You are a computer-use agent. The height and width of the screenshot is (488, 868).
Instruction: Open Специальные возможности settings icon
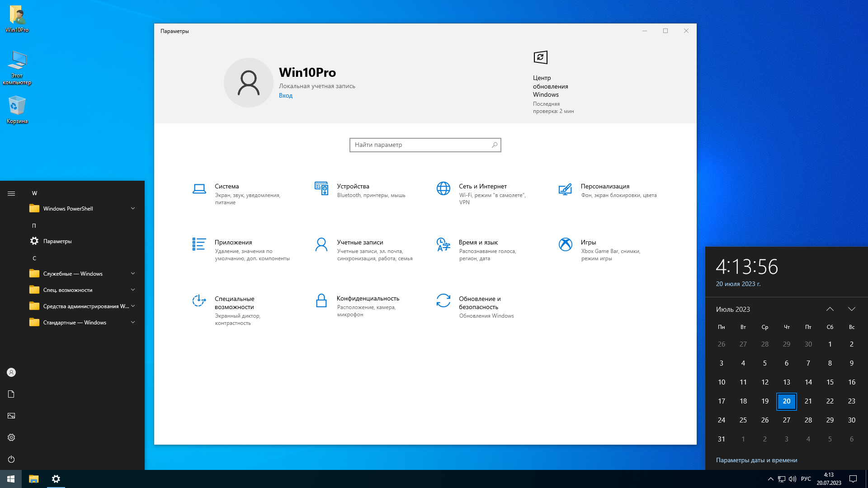[199, 300]
